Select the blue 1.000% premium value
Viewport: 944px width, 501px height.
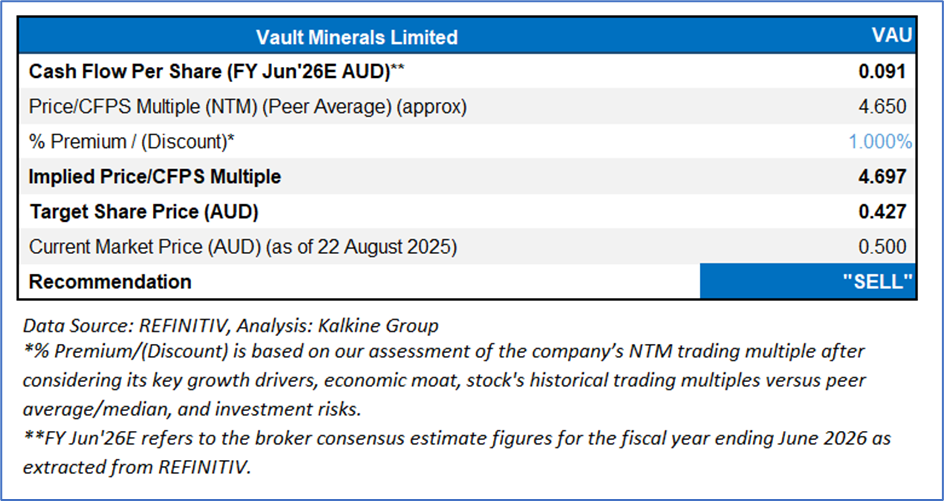tap(880, 142)
